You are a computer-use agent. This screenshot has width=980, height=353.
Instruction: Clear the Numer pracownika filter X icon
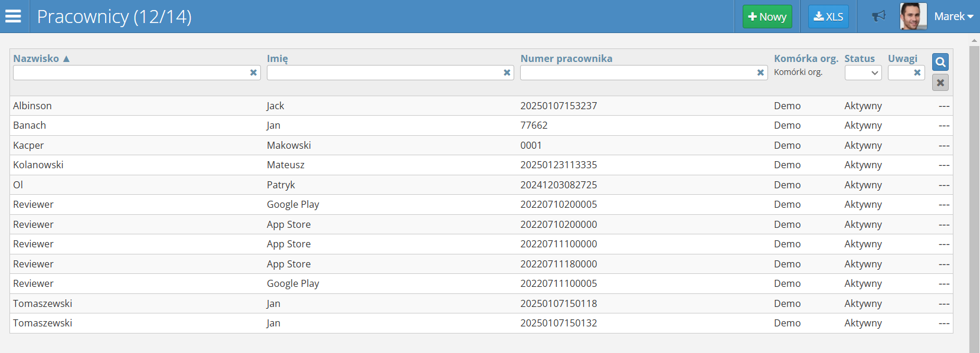tap(760, 73)
